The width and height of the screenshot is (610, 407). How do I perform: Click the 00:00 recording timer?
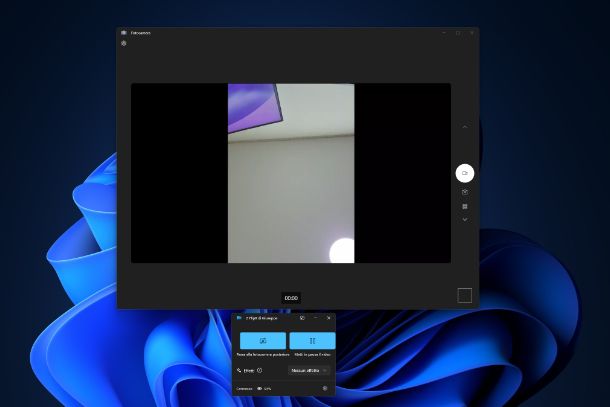click(x=291, y=298)
